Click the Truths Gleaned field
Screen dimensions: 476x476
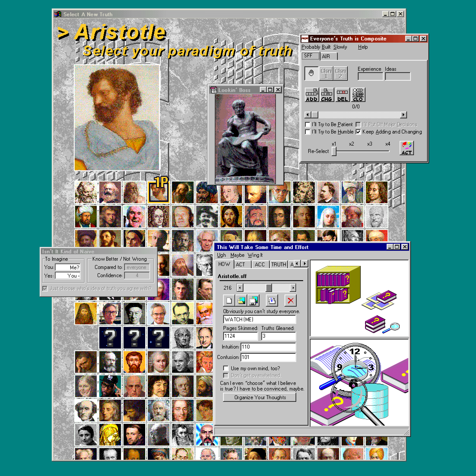[x=279, y=336]
